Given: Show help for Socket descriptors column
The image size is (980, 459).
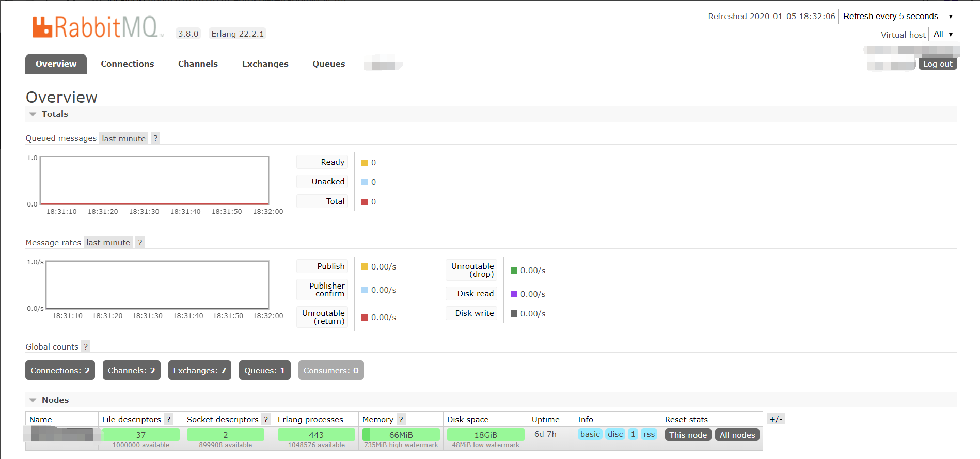Looking at the screenshot, I should (266, 419).
